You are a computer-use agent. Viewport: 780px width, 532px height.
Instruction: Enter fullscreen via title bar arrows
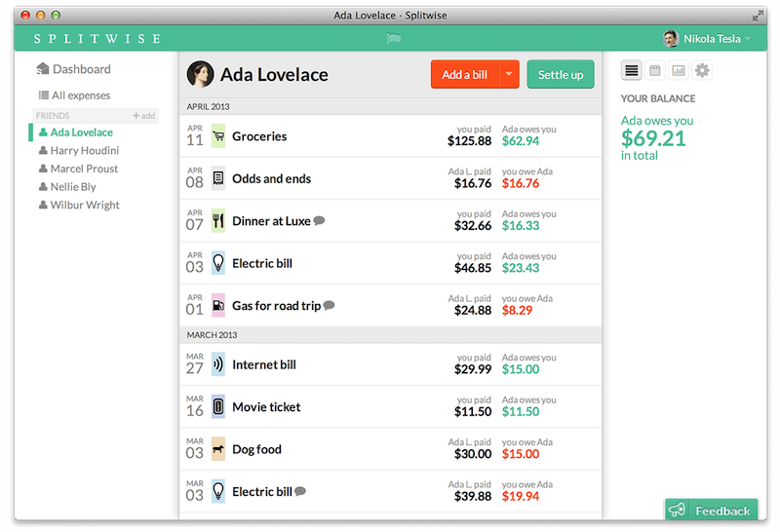pyautogui.click(x=758, y=16)
